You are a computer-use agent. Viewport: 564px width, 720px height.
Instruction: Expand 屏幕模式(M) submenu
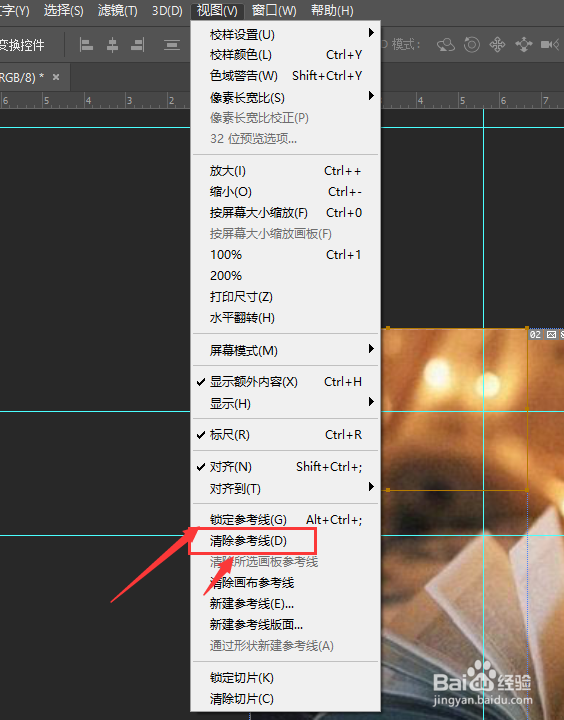click(285, 350)
